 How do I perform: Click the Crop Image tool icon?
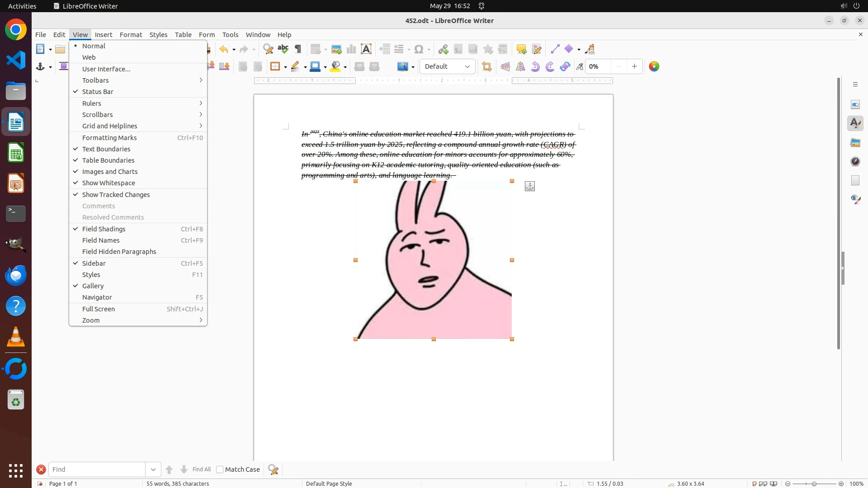[486, 66]
